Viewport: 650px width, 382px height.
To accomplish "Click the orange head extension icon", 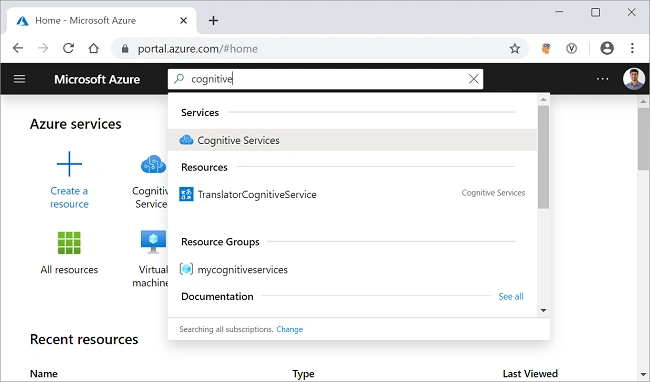I will pos(546,48).
